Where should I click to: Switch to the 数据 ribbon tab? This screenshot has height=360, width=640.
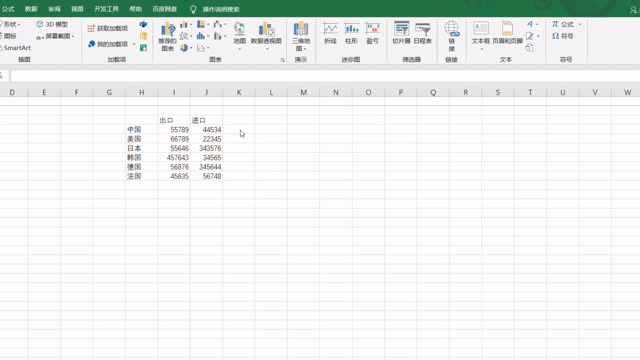point(31,9)
